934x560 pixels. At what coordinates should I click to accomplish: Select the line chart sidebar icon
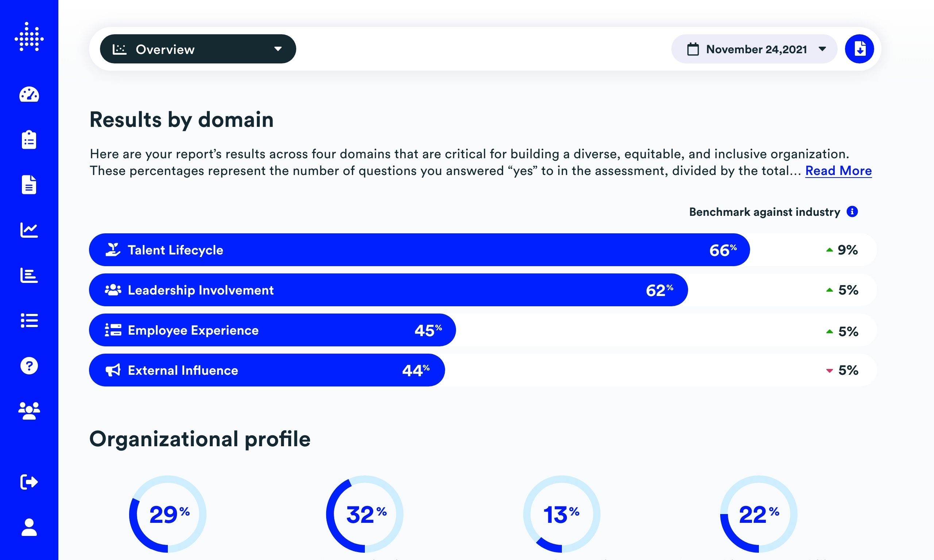[29, 230]
